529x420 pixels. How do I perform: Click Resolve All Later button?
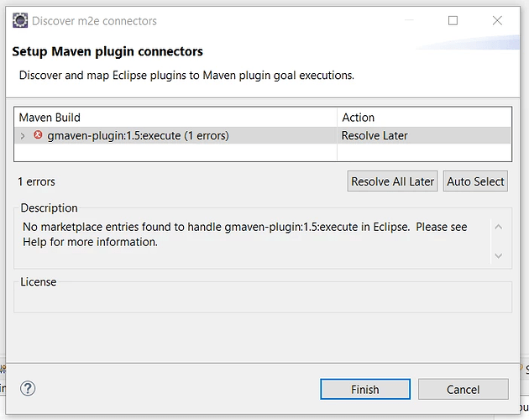click(392, 181)
